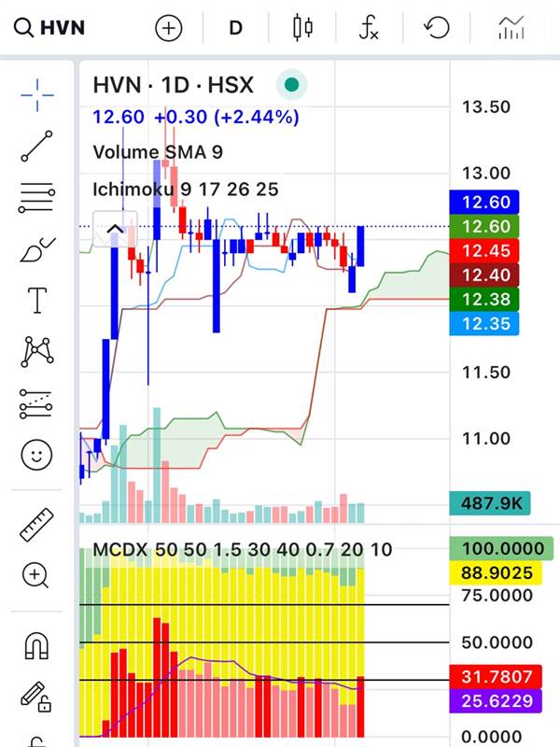Click the red 12.45 price scale label

(484, 250)
